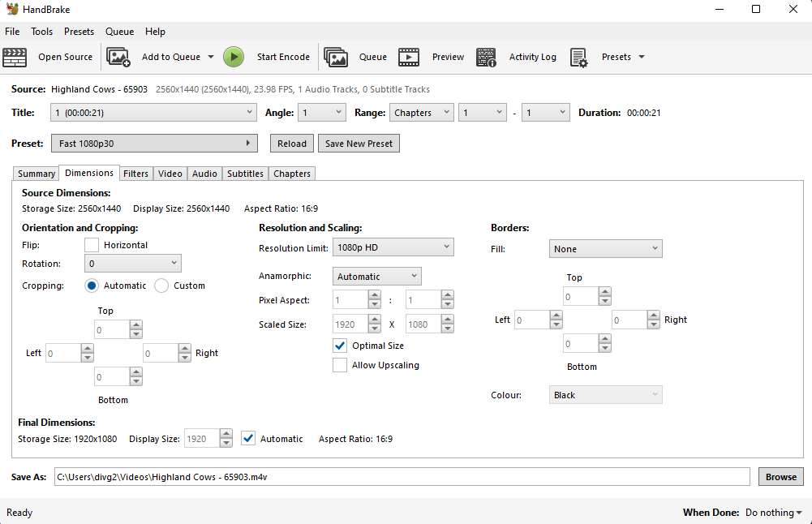Increase the Scaled Size width stepper
The width and height of the screenshot is (812, 524).
coord(375,320)
